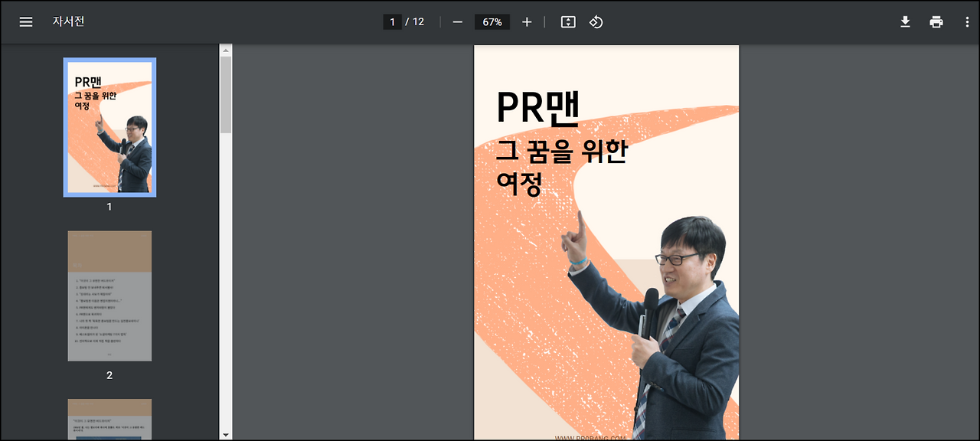Click the page 1 label below first thumbnail
980x441 pixels.
pyautogui.click(x=109, y=206)
